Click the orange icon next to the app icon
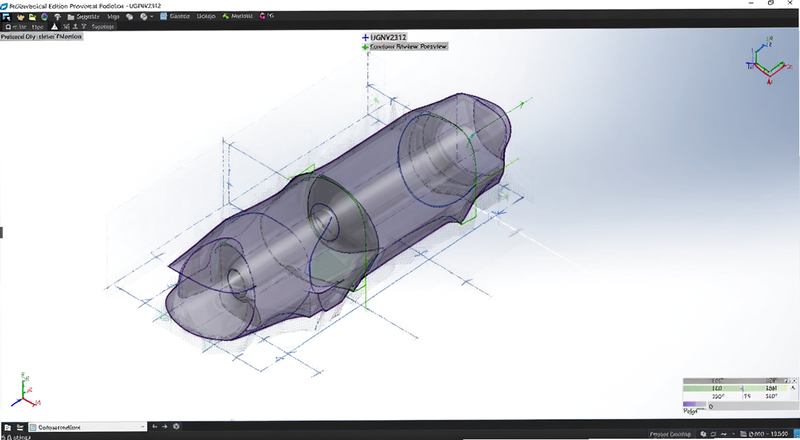The image size is (800, 440). pyautogui.click(x=21, y=16)
